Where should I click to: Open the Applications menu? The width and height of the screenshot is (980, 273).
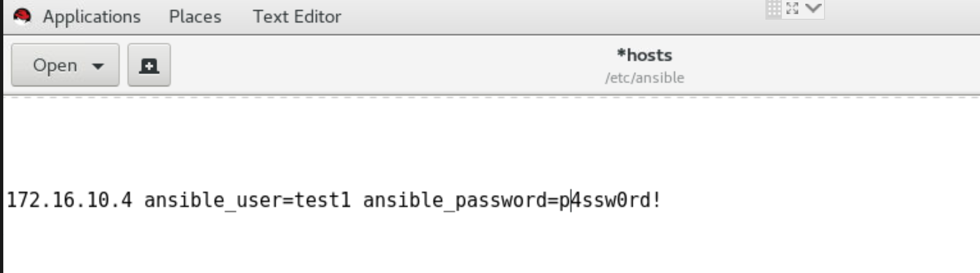(x=92, y=17)
